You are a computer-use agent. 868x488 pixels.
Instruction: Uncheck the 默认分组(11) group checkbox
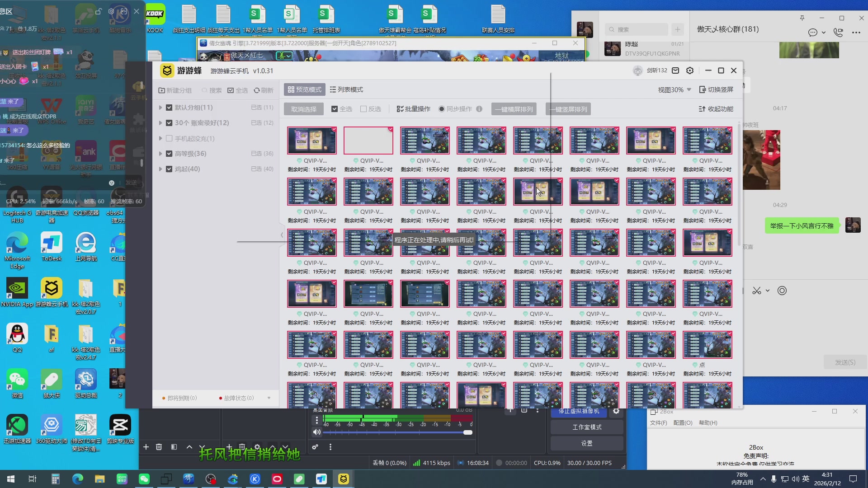pyautogui.click(x=169, y=108)
